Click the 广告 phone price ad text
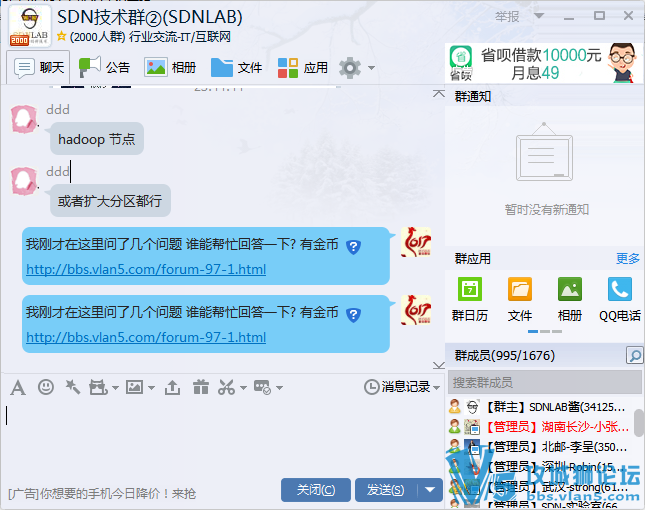The width and height of the screenshot is (645, 510). (x=102, y=493)
